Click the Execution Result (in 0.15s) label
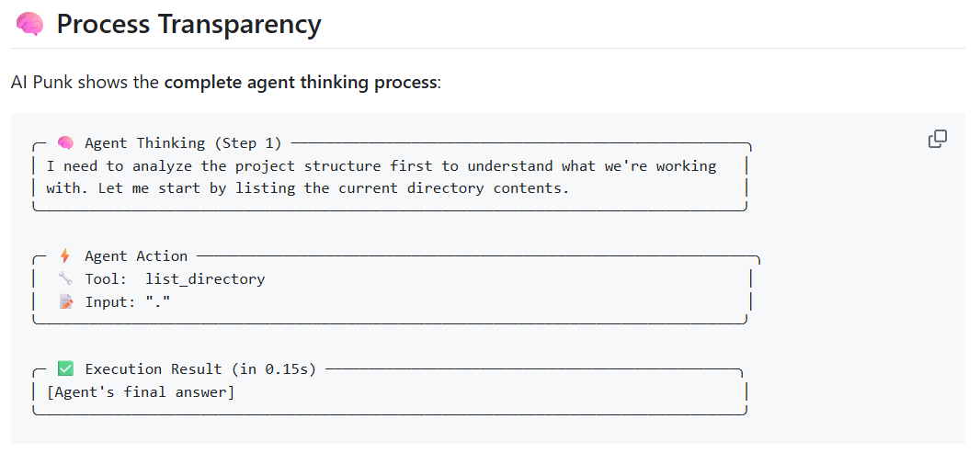The height and width of the screenshot is (453, 980). coord(200,369)
